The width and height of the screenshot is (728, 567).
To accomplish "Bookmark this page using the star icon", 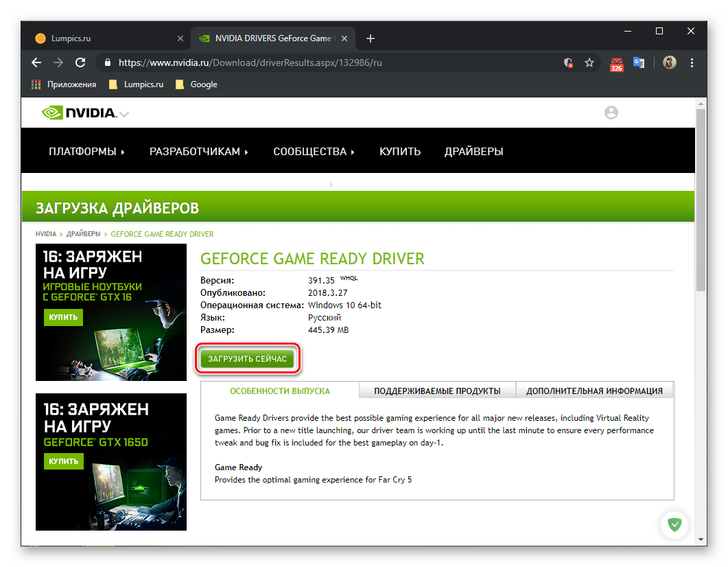I will pos(589,62).
